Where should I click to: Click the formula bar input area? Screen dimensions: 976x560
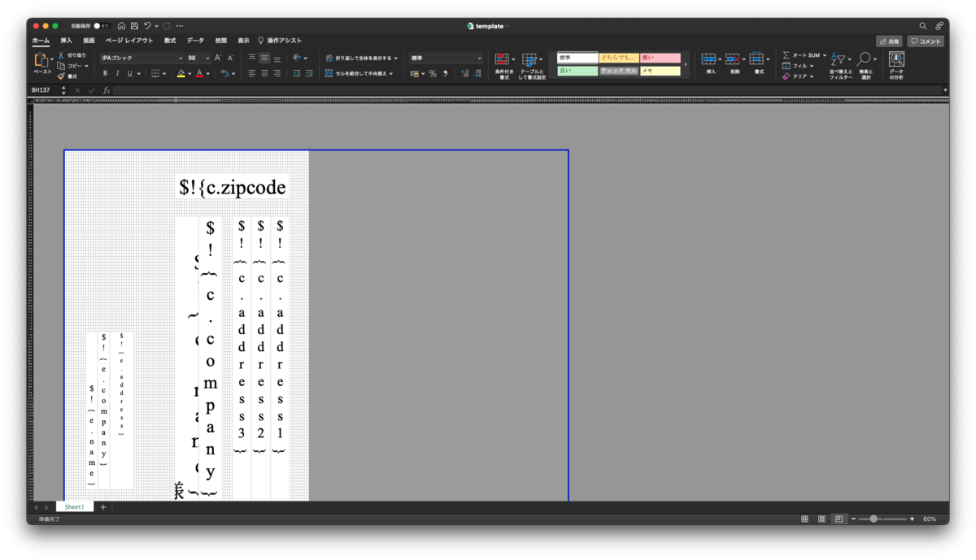pyautogui.click(x=527, y=90)
